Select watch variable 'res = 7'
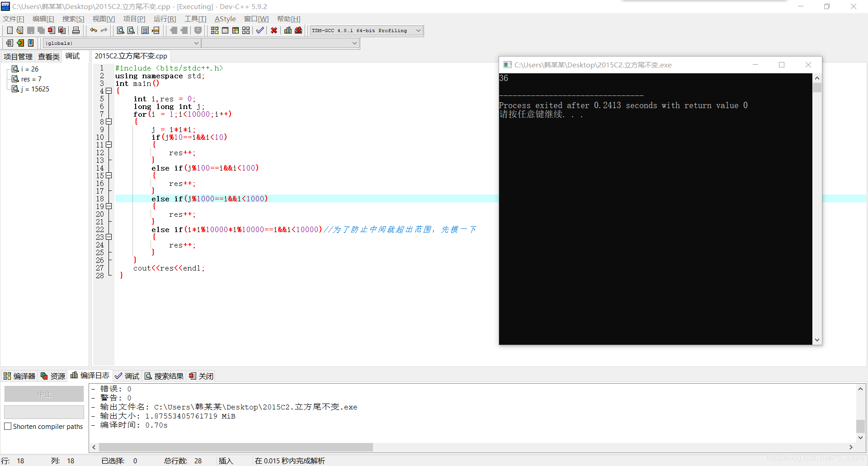Screen dimensions: 868x466 tap(31, 79)
